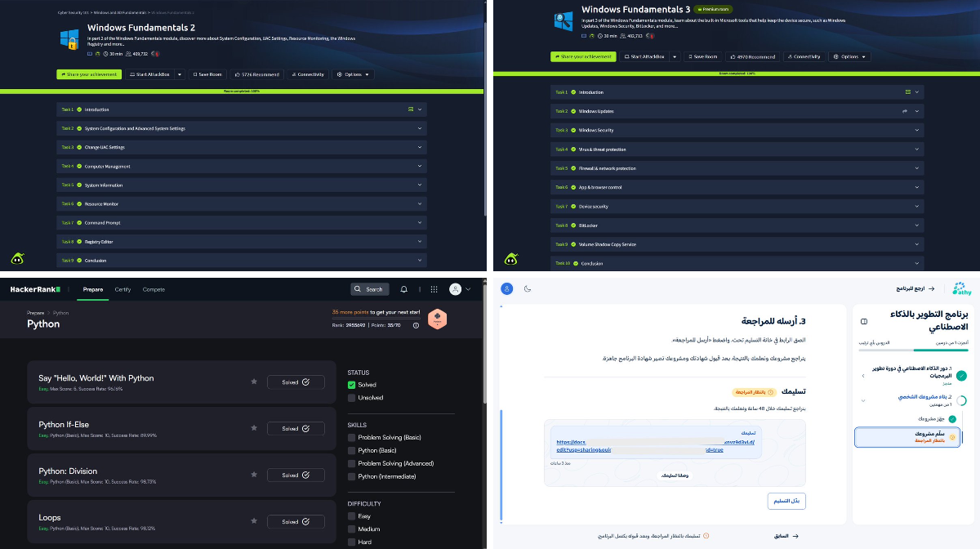The width and height of the screenshot is (980, 549).
Task: Expand Task 3 Change UAC Settings
Action: click(243, 147)
